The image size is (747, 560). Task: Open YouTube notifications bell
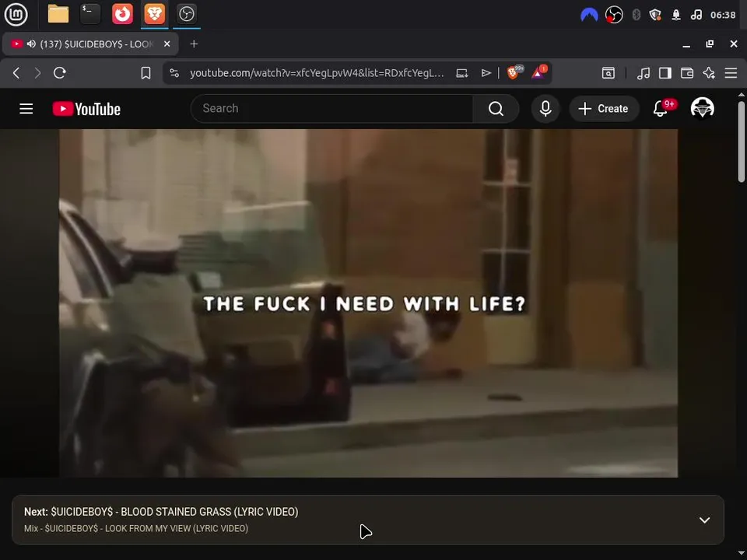pyautogui.click(x=661, y=109)
